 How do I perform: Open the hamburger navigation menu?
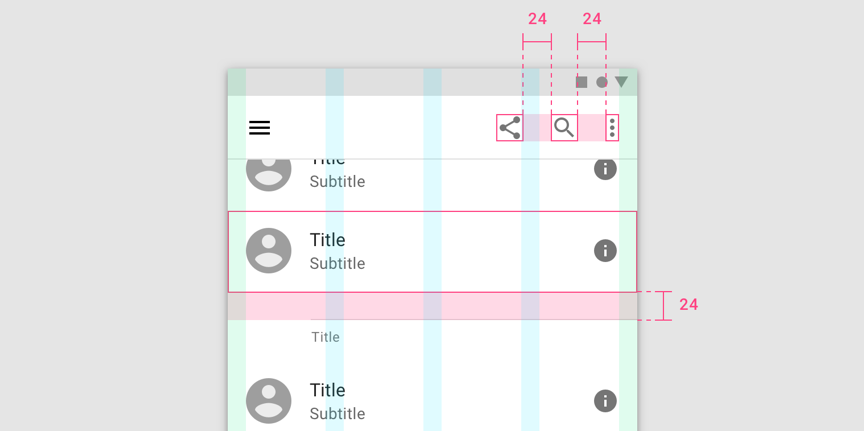click(259, 128)
